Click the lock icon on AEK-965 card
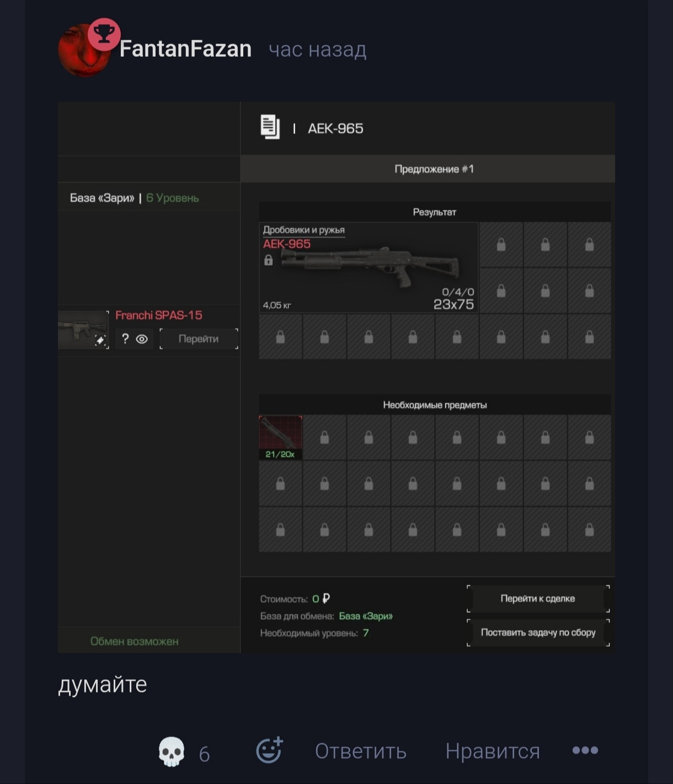This screenshot has width=673, height=784. 268,260
